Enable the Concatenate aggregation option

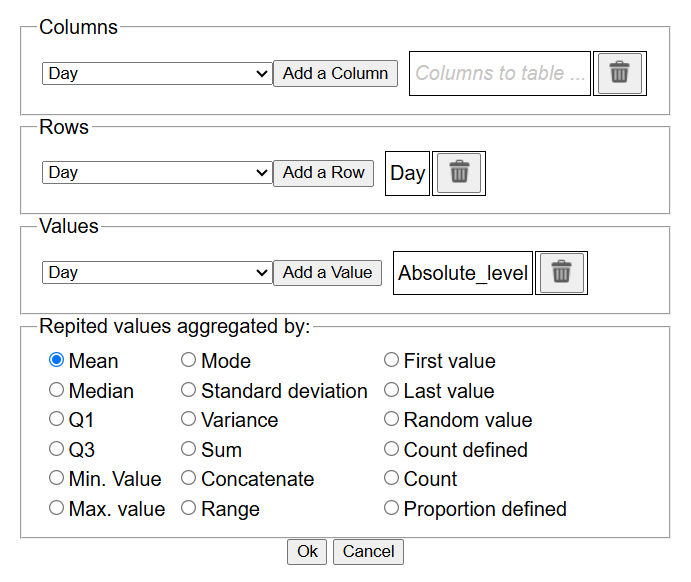pyautogui.click(x=189, y=479)
